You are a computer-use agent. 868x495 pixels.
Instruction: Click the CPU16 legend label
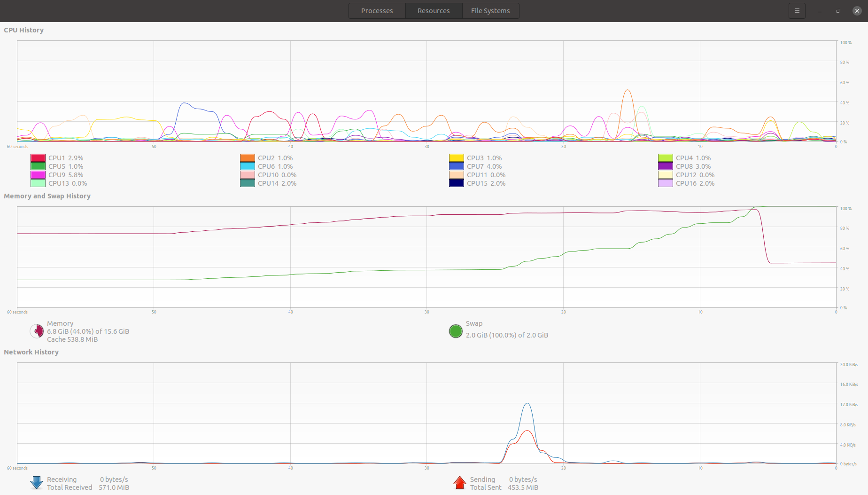tap(695, 183)
